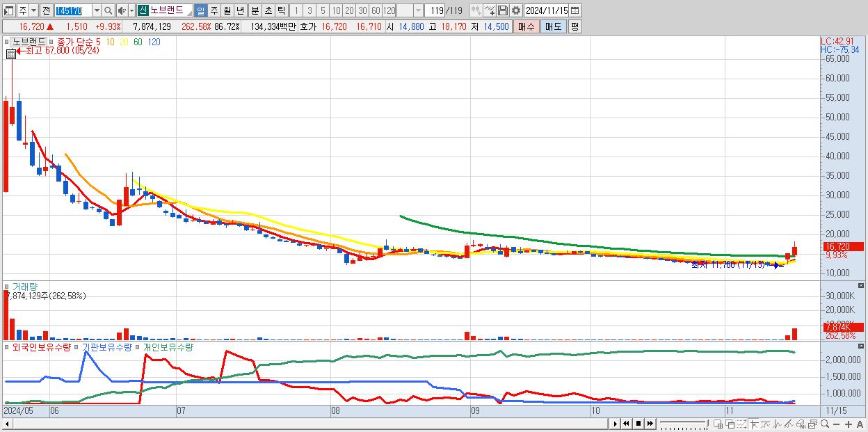Screen dimensions: 868x432
Task: Open the speaker options dropdown arrow
Action: pyautogui.click(x=131, y=10)
